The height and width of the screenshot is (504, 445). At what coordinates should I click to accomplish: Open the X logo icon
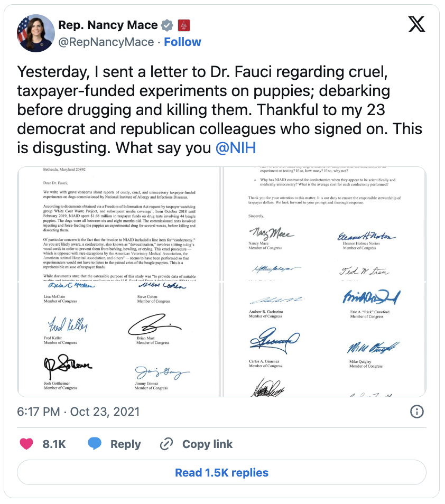click(416, 24)
